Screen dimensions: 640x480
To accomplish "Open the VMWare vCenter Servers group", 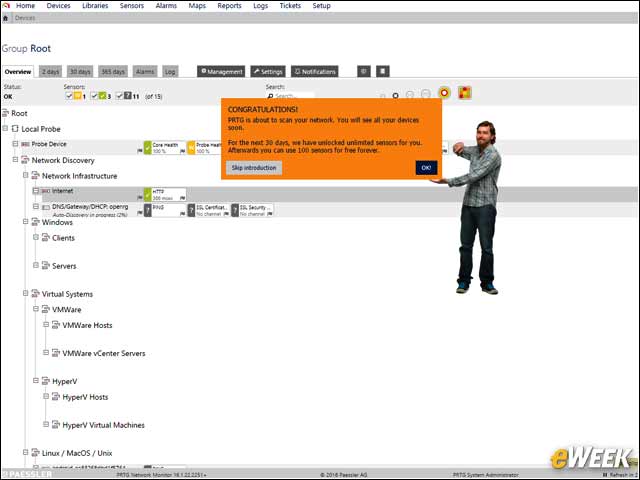I will (104, 353).
